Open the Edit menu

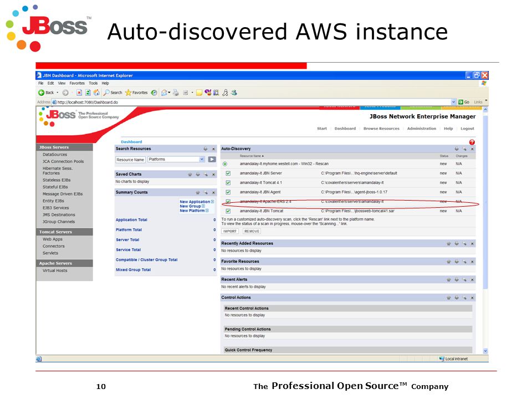tap(50, 83)
